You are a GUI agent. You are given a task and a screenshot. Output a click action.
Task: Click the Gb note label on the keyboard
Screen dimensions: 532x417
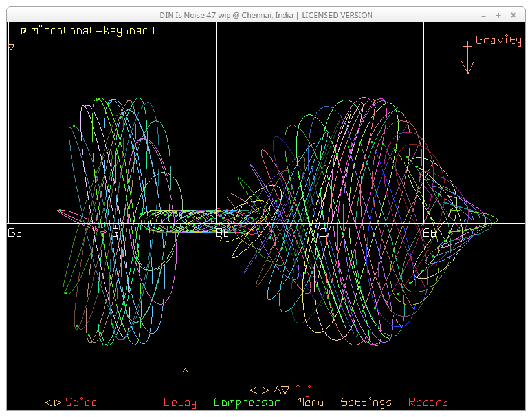click(x=15, y=233)
